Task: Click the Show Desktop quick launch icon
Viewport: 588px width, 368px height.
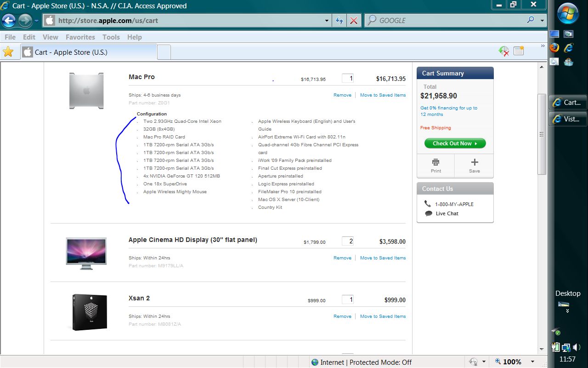Action: coord(554,34)
